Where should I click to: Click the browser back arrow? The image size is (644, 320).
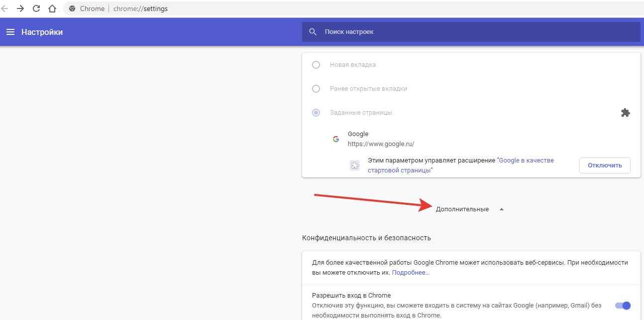coord(5,8)
